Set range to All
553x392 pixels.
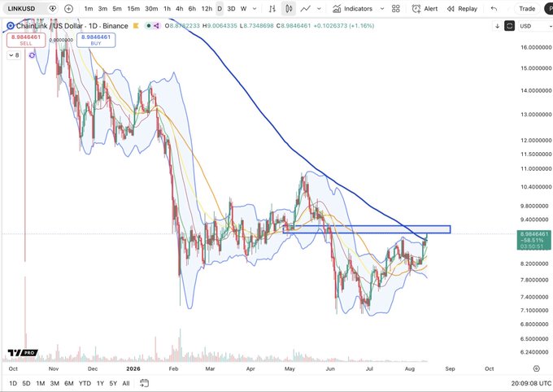[126, 383]
